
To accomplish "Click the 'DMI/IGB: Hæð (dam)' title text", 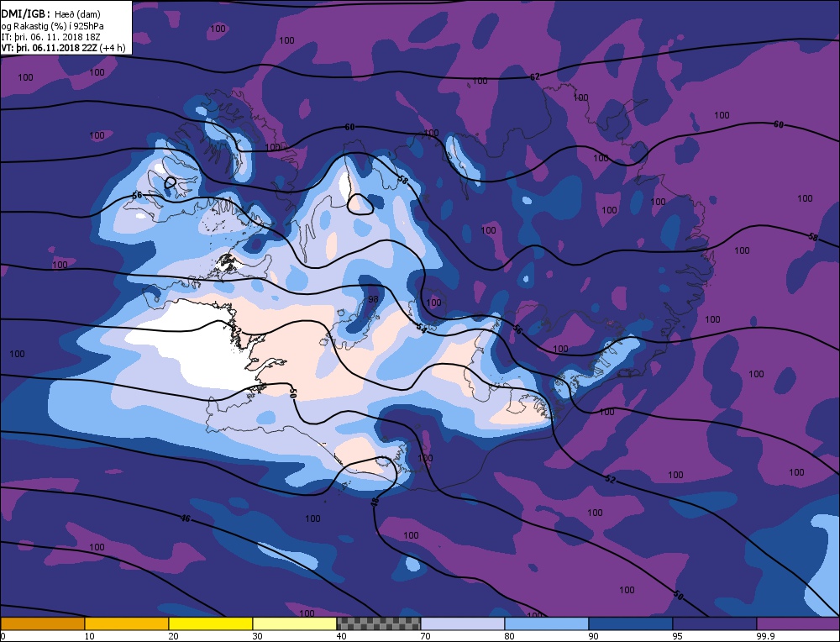I will pos(51,14).
